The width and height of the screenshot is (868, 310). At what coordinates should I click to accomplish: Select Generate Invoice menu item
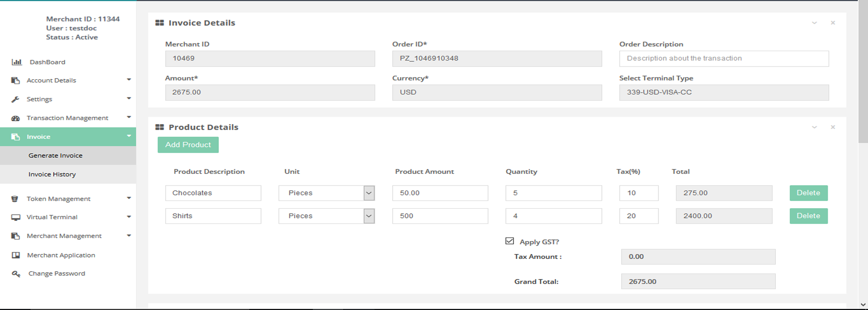point(55,155)
